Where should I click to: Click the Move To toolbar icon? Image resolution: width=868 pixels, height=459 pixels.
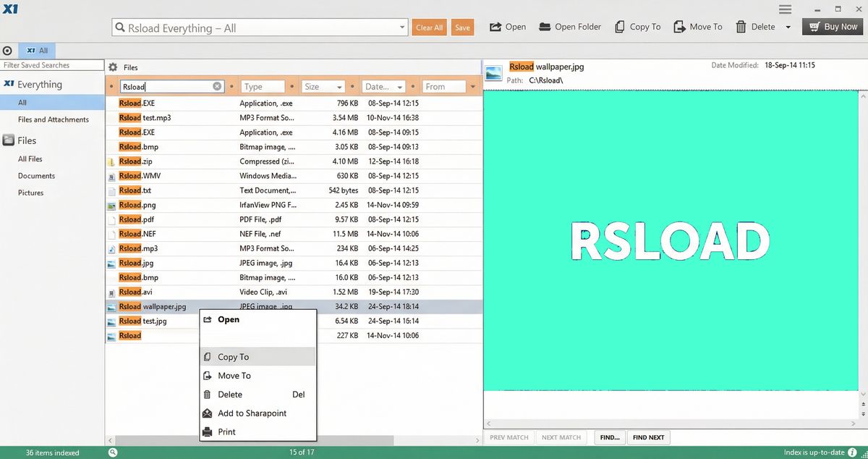[679, 27]
